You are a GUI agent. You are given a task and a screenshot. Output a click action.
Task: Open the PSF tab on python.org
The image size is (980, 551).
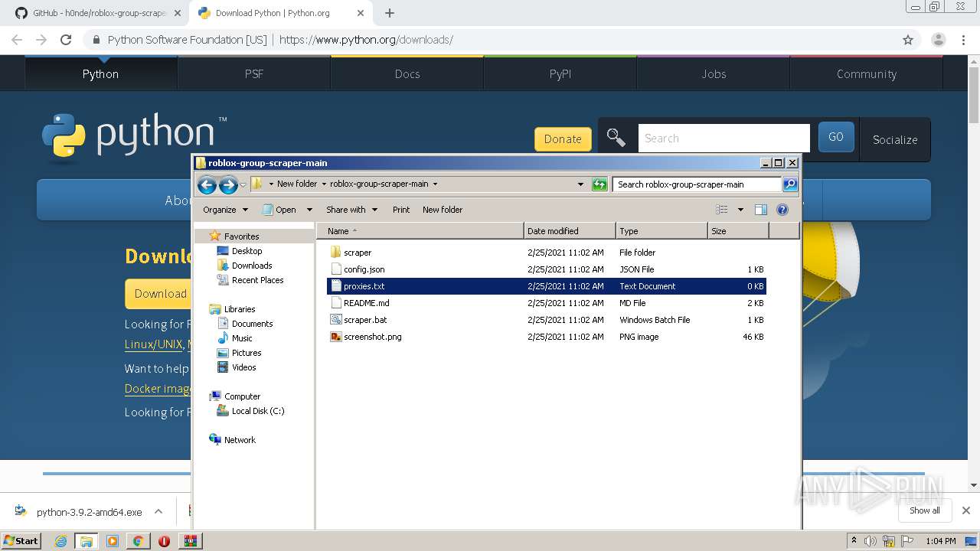[x=254, y=73]
